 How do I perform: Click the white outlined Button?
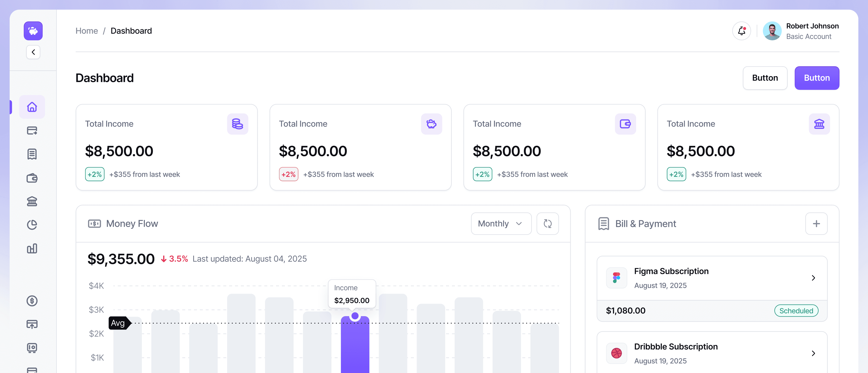click(x=765, y=78)
